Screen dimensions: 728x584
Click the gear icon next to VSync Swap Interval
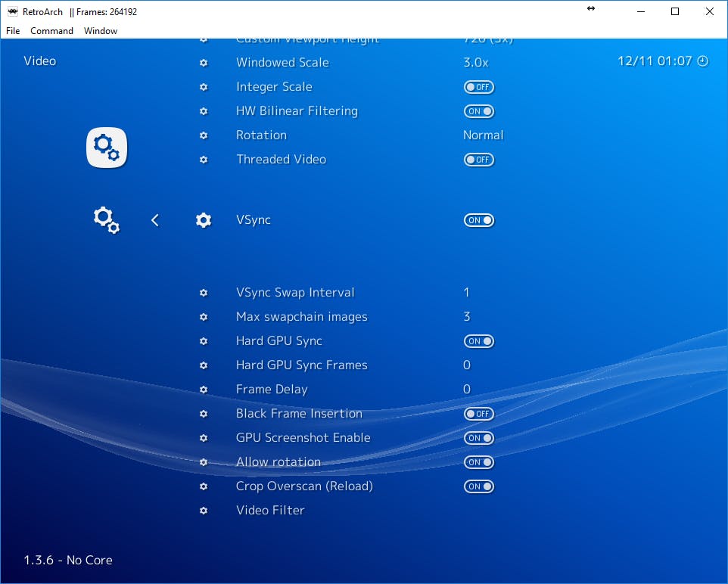coord(204,293)
